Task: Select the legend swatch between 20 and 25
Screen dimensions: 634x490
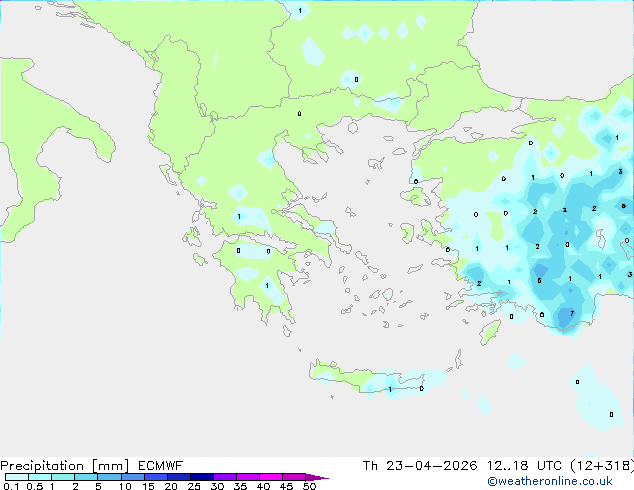Action: [x=179, y=477]
